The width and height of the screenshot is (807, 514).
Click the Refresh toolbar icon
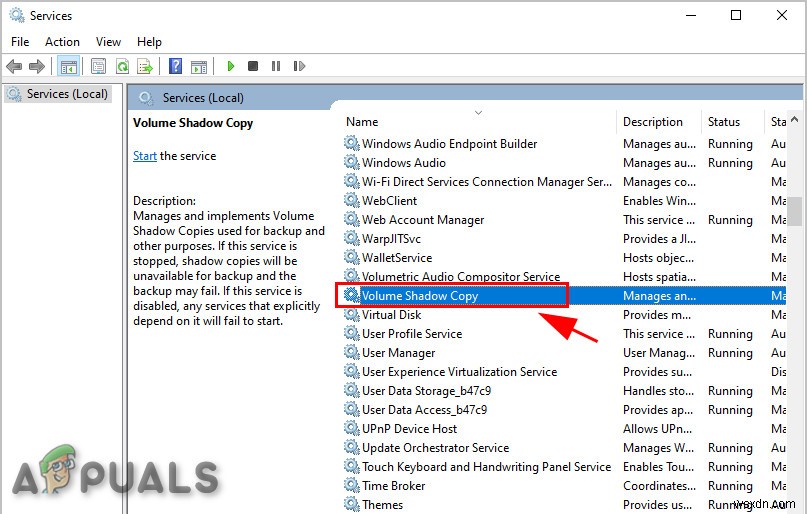(122, 66)
